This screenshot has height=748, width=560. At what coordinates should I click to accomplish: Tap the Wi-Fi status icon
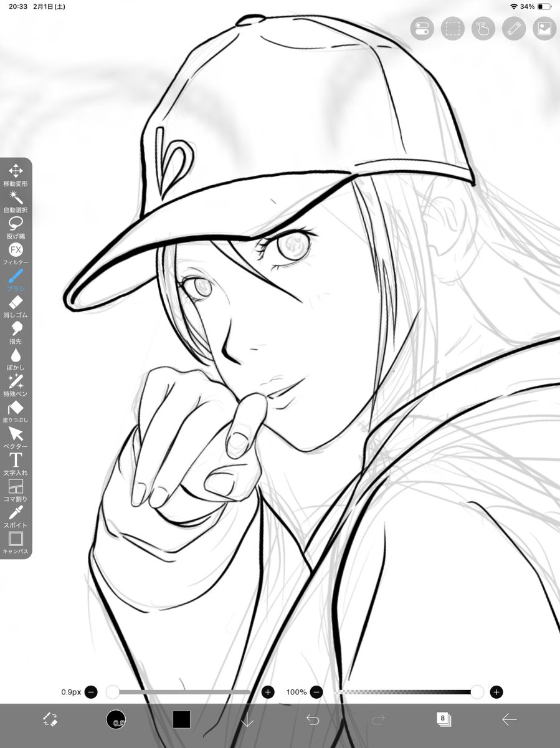[513, 6]
